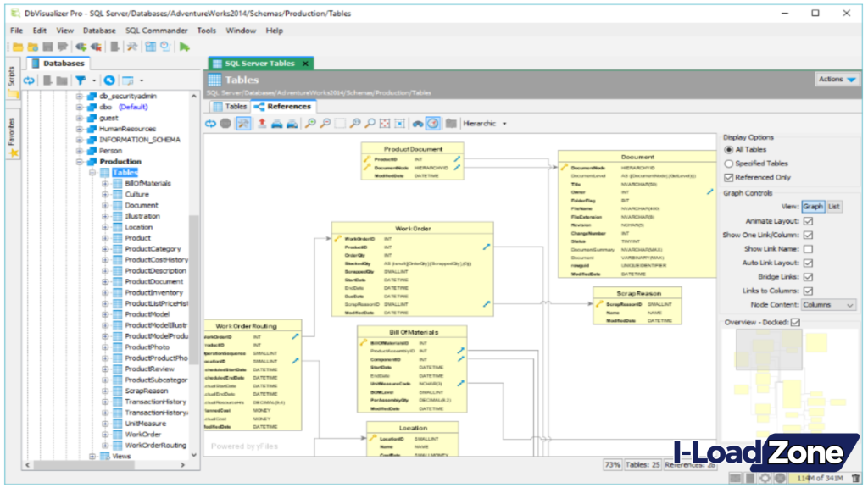
Task: Toggle Show One Link/Column checkbox
Action: (x=808, y=236)
